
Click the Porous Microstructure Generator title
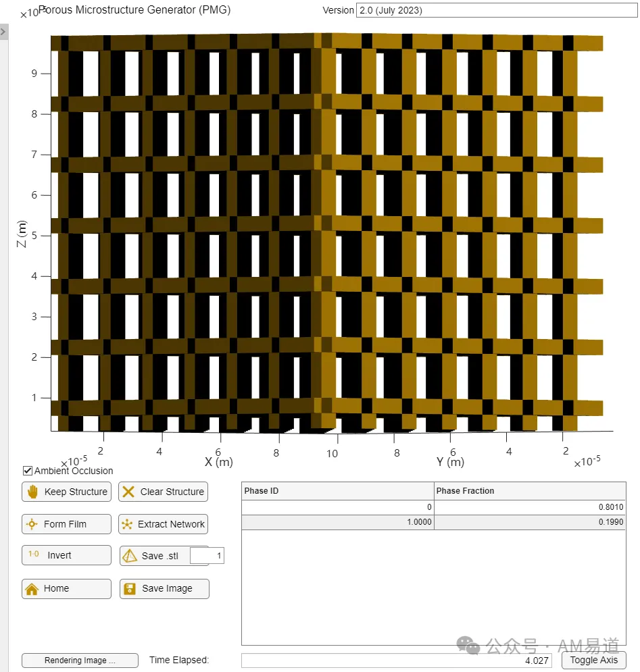[x=134, y=10]
